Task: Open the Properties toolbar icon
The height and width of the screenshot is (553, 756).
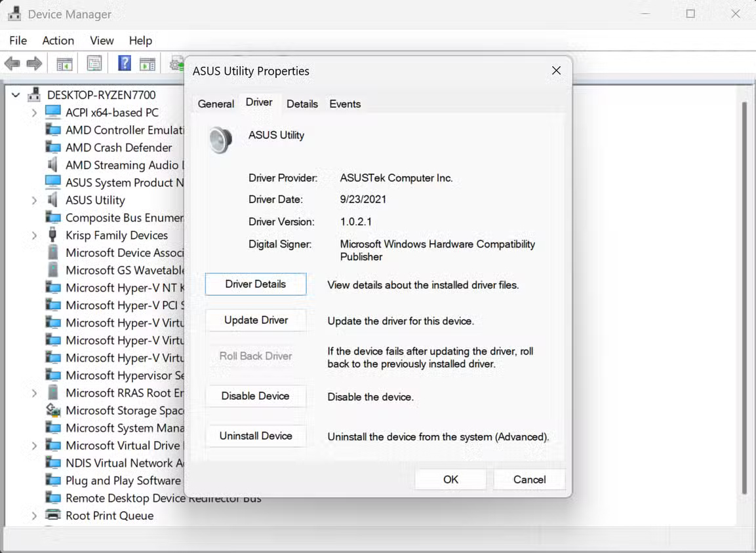Action: (94, 63)
